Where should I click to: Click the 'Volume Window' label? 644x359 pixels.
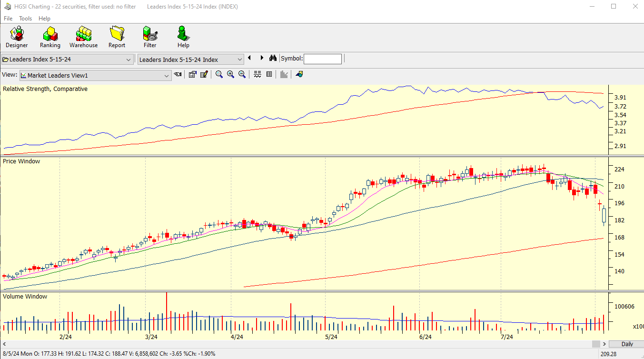(25, 297)
